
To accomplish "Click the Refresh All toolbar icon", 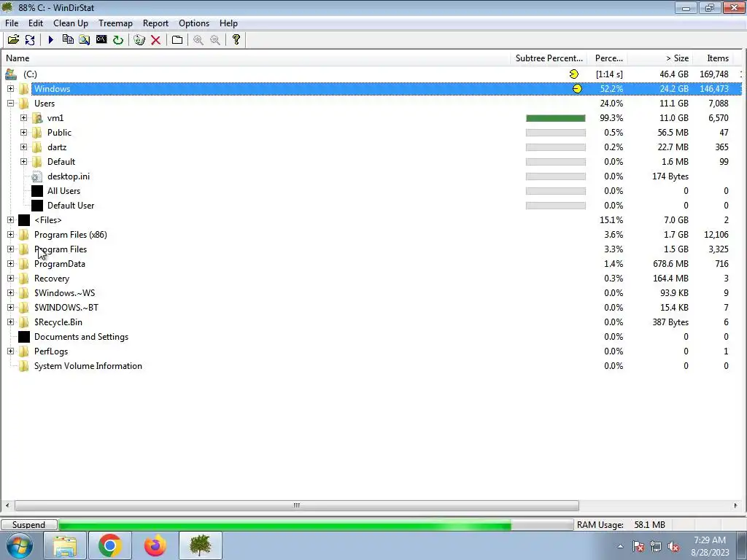I will (x=29, y=40).
